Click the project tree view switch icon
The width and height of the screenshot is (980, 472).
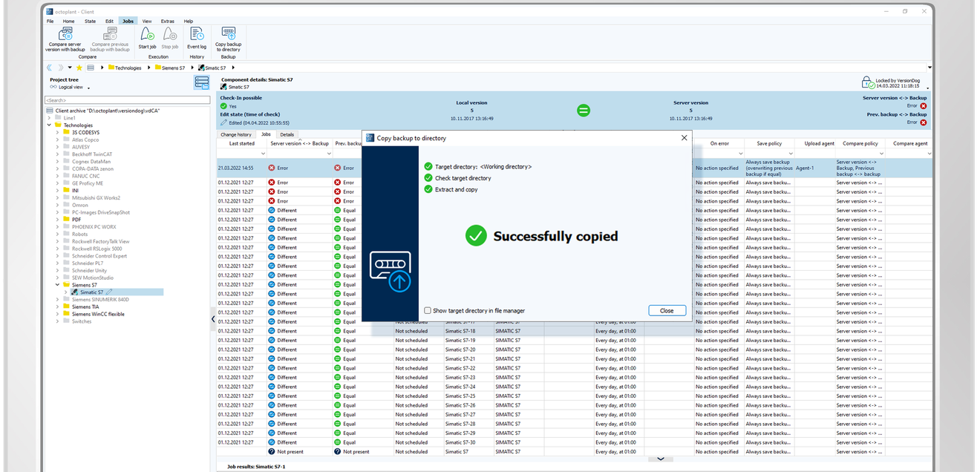[201, 83]
